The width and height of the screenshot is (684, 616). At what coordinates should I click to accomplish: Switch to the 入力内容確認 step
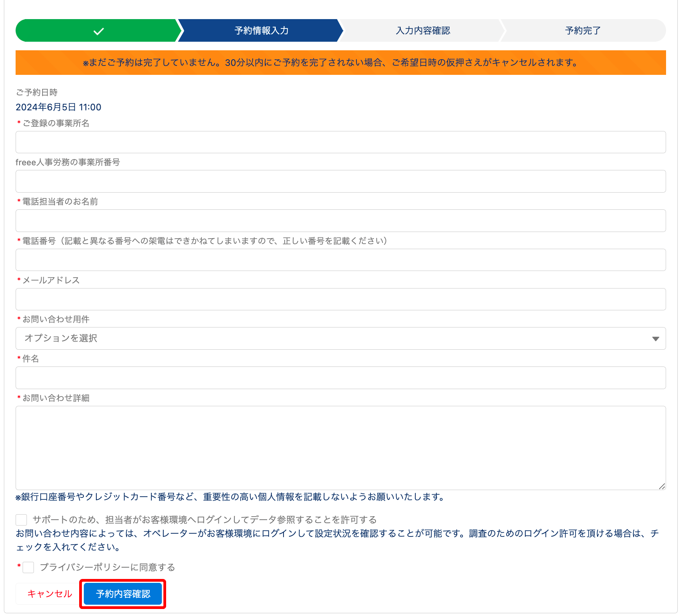click(423, 30)
